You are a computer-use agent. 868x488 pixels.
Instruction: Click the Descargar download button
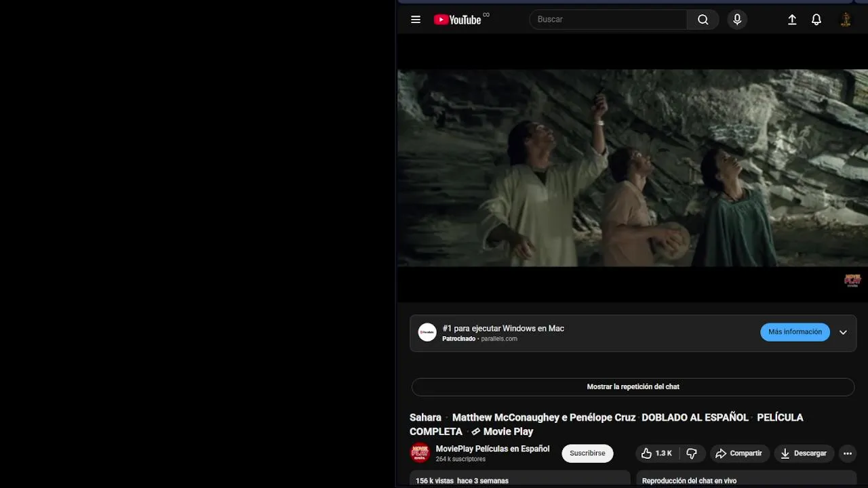(x=804, y=453)
